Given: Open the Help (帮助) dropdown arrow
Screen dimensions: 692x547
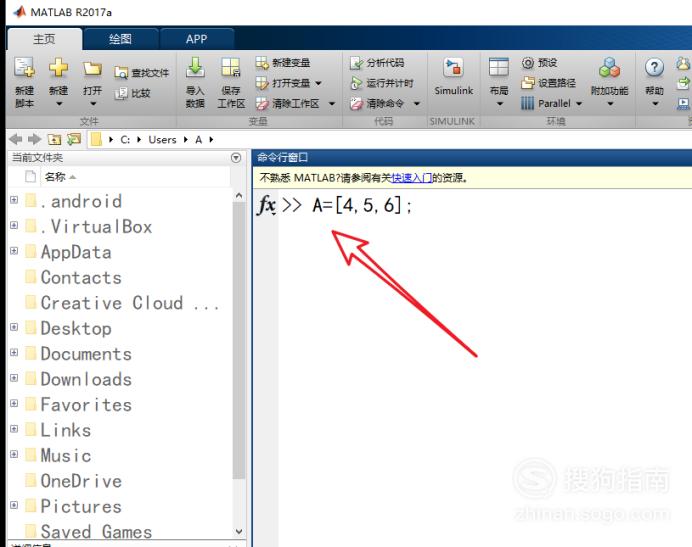Looking at the screenshot, I should 655,104.
